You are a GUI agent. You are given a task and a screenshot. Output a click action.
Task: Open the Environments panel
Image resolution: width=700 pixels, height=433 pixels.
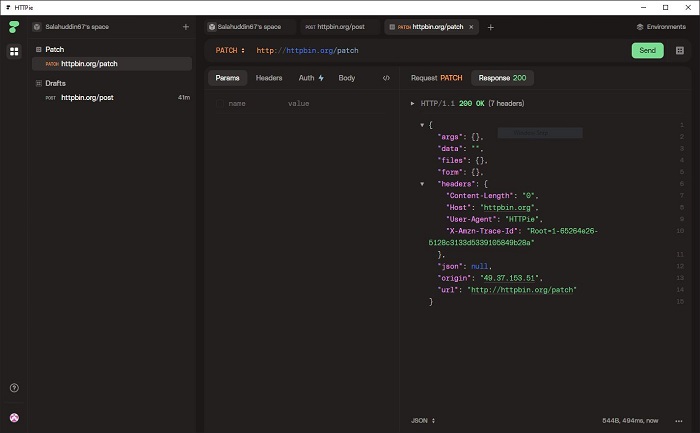click(x=661, y=27)
